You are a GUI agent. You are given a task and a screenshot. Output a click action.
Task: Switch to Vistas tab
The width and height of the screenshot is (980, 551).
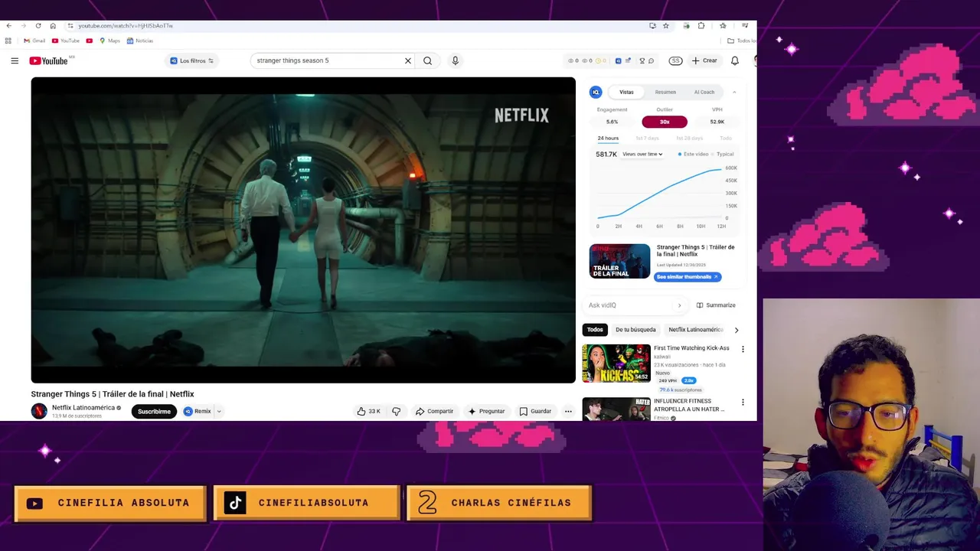pyautogui.click(x=626, y=92)
